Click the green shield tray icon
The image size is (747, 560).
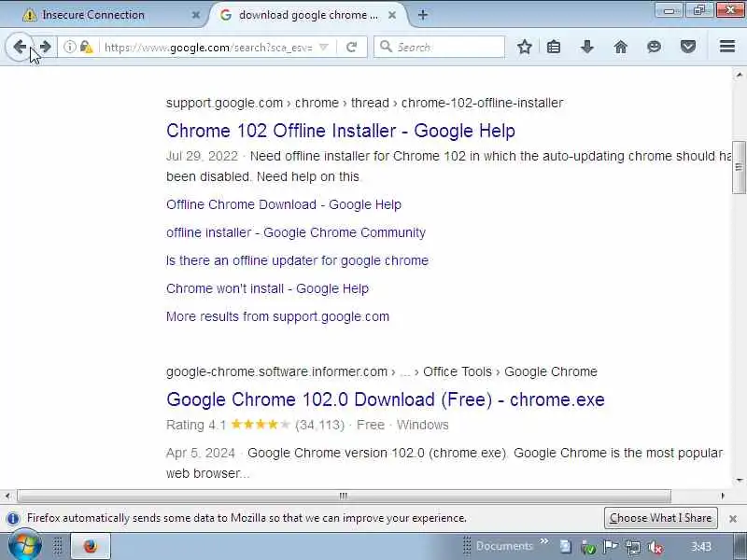coord(588,547)
